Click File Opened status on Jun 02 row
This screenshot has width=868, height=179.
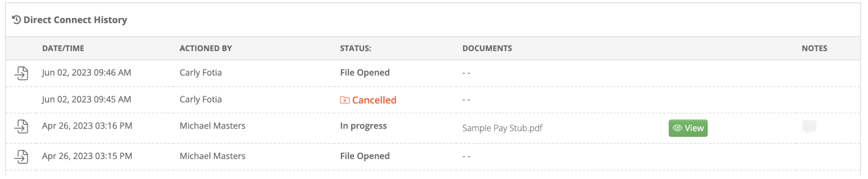365,73
